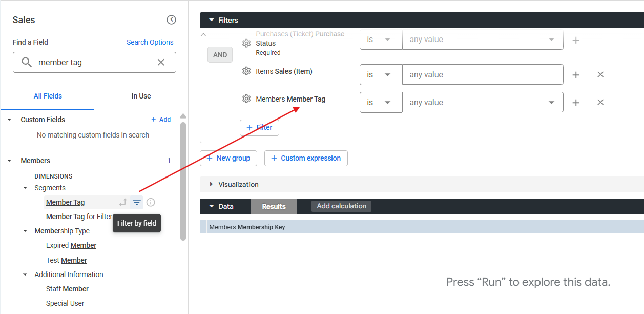The height and width of the screenshot is (314, 644).
Task: Click the Filter by field icon for Member Tag
Action: coord(137,202)
